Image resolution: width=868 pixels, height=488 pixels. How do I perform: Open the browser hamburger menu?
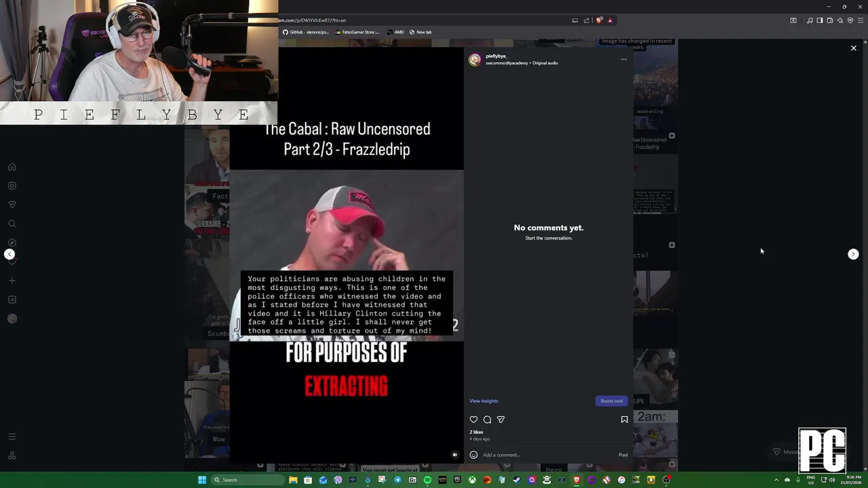(x=861, y=20)
